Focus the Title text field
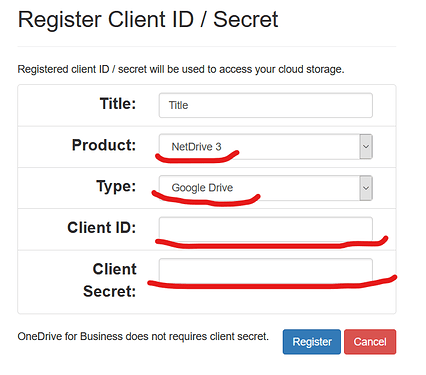426x375 pixels. [x=266, y=105]
